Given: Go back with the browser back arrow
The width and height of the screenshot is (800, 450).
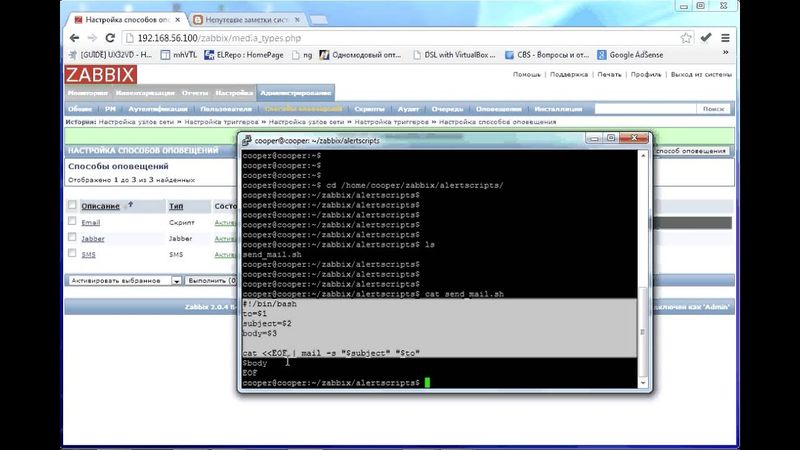Looking at the screenshot, I should pos(74,38).
